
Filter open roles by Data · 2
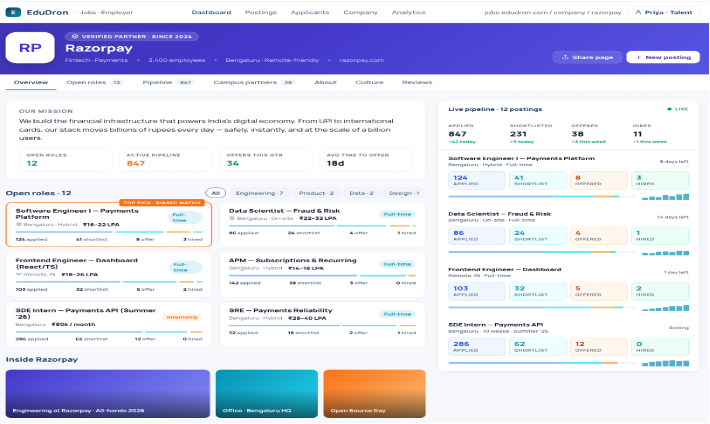tap(361, 193)
